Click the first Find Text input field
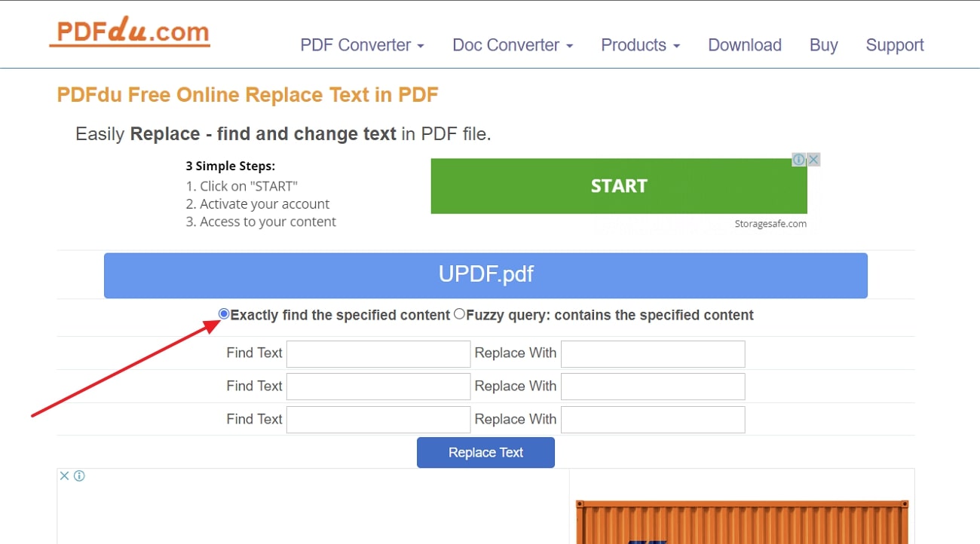The width and height of the screenshot is (980, 544). tap(378, 353)
